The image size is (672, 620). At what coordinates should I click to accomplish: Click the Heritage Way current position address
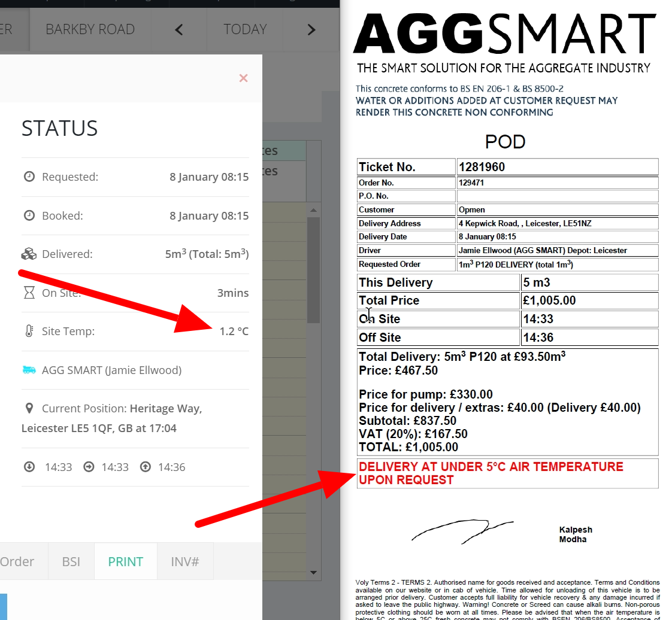tap(112, 418)
